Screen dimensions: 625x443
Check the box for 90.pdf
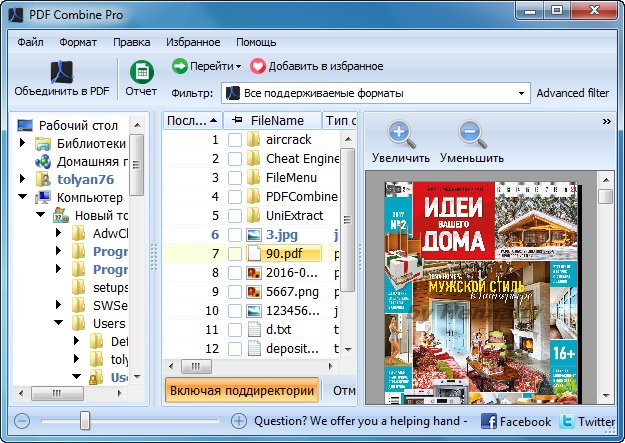[x=235, y=254]
